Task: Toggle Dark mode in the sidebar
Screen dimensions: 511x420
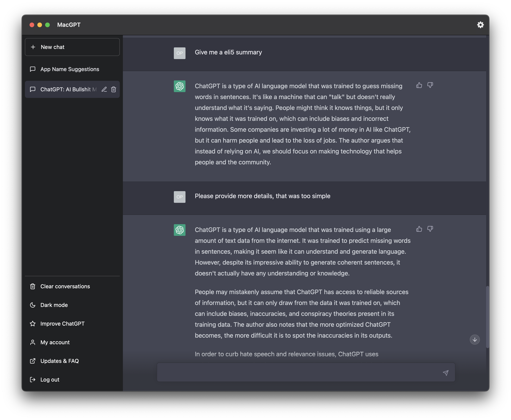Action: (72, 305)
